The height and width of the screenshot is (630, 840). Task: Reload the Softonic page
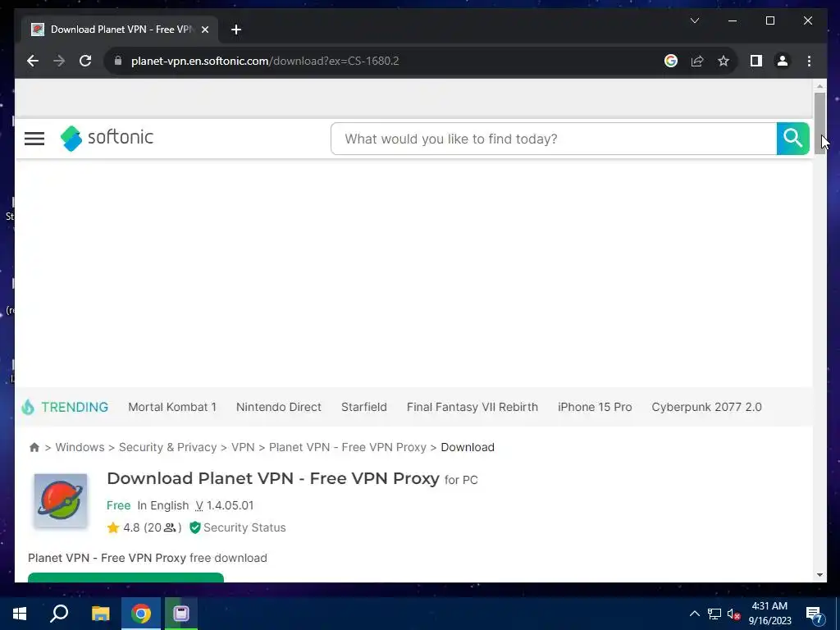click(85, 61)
